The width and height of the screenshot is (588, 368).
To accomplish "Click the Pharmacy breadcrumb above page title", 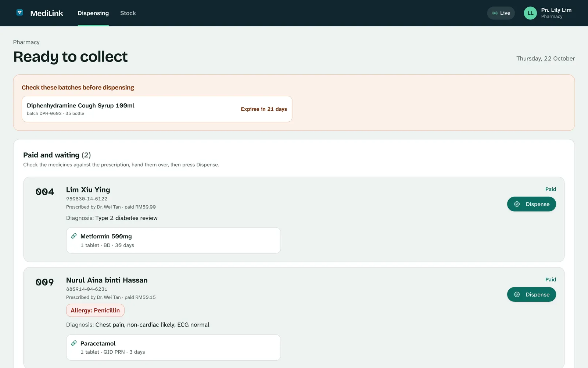I will pyautogui.click(x=26, y=42).
